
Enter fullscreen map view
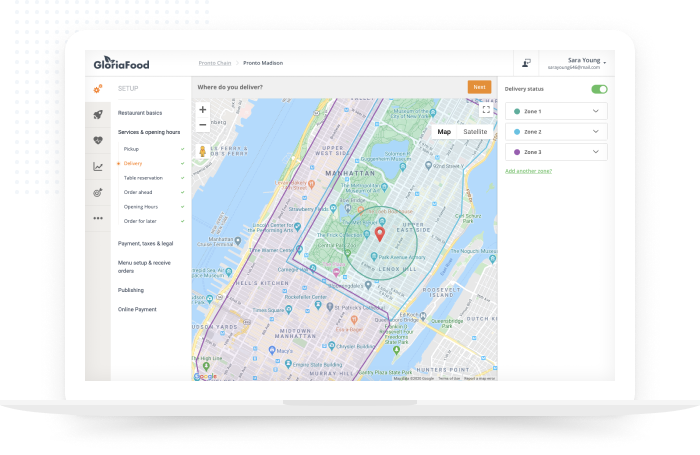tap(486, 110)
